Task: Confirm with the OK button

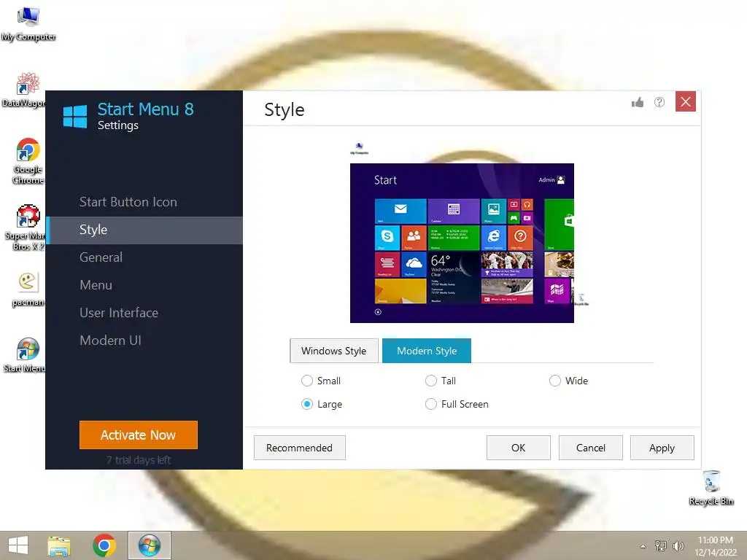Action: (x=519, y=448)
